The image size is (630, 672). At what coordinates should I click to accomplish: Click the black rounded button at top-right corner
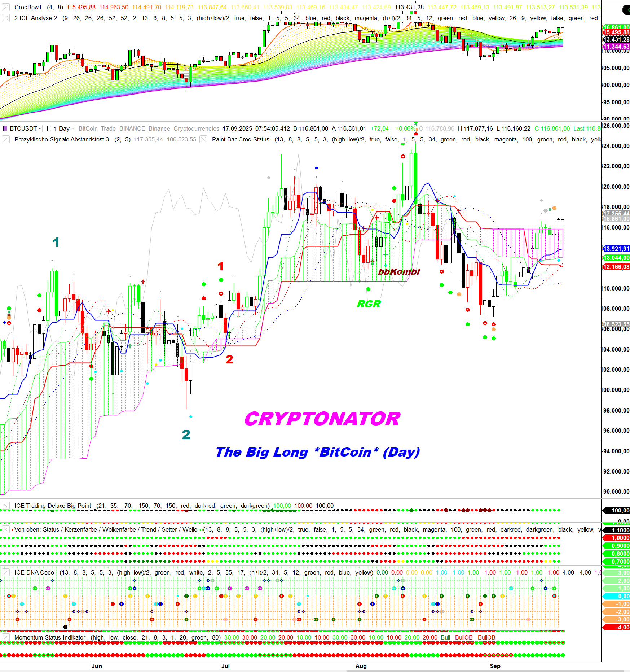pos(626,10)
